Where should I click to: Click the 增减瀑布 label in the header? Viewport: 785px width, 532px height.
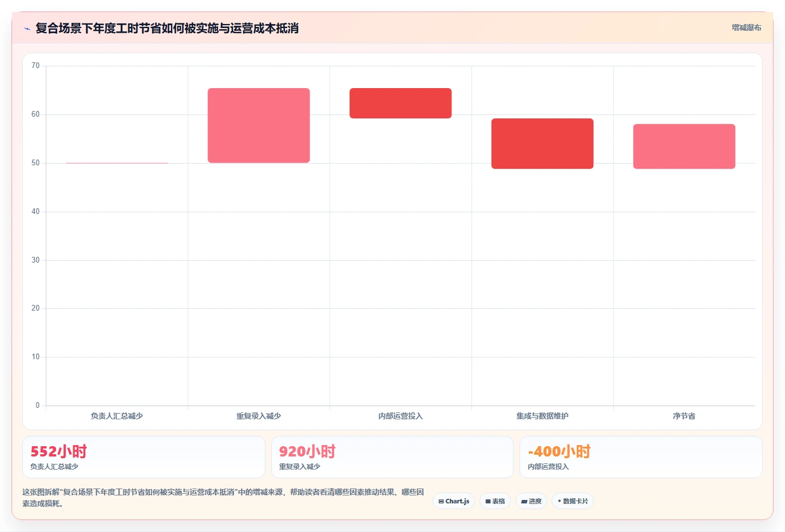(x=746, y=27)
